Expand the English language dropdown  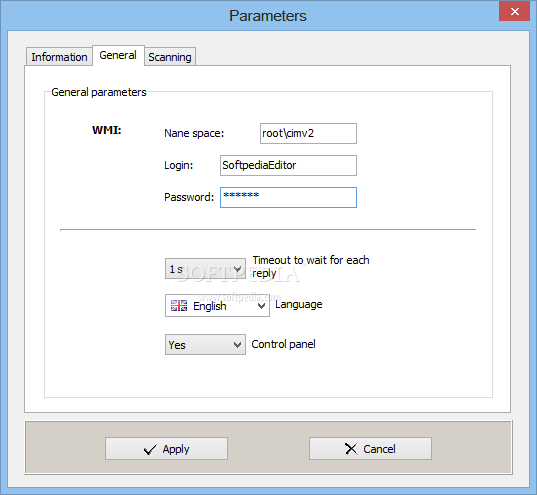tap(217, 306)
